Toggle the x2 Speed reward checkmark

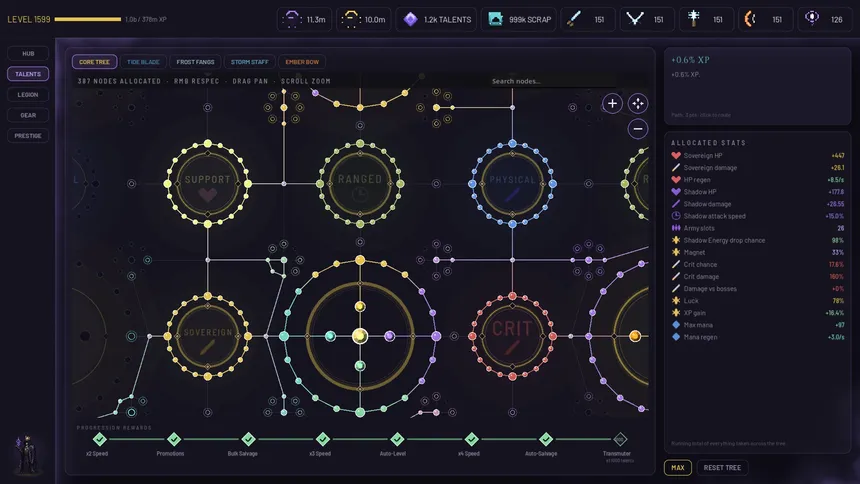click(99, 439)
